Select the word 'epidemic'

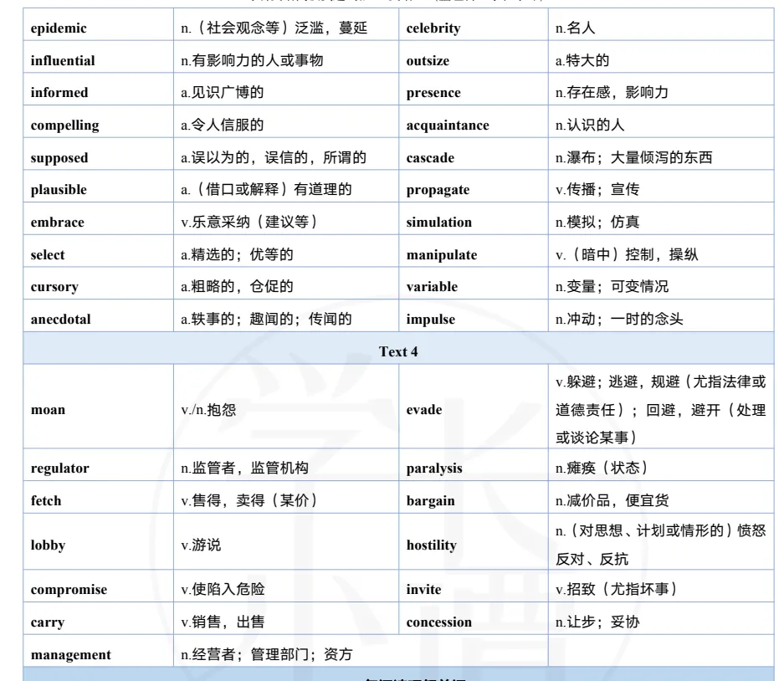click(59, 28)
